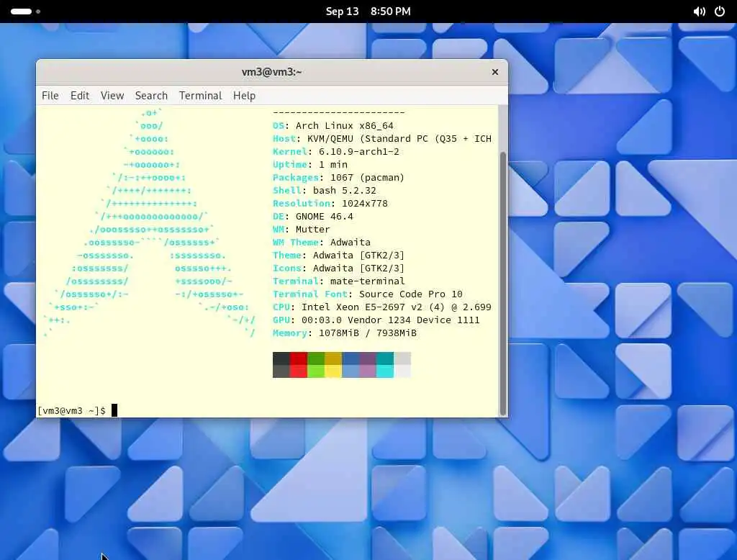Click the cyan color block

(385, 364)
